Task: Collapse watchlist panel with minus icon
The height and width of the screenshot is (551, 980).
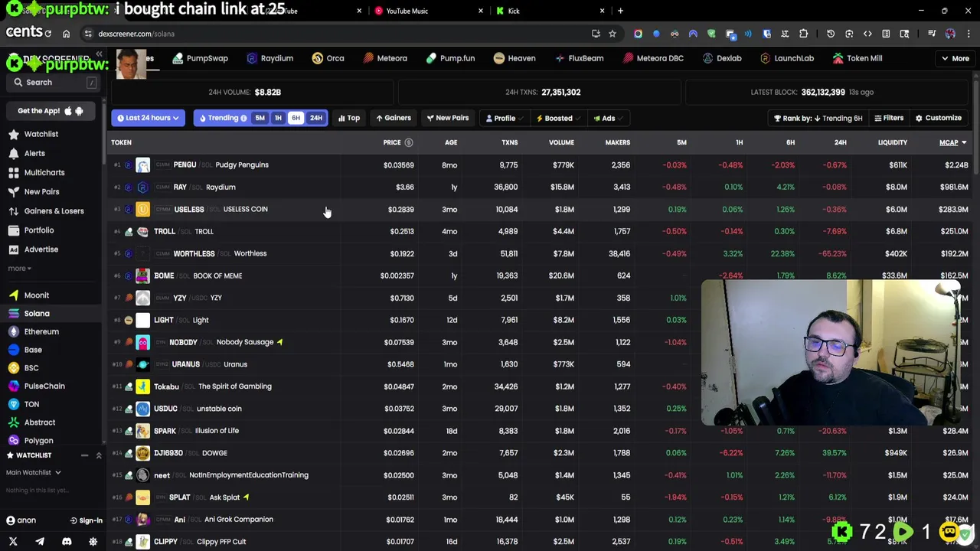Action: [84, 455]
